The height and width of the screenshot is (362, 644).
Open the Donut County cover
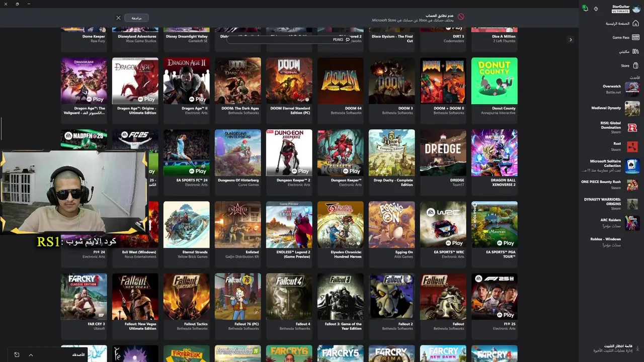[x=495, y=81]
